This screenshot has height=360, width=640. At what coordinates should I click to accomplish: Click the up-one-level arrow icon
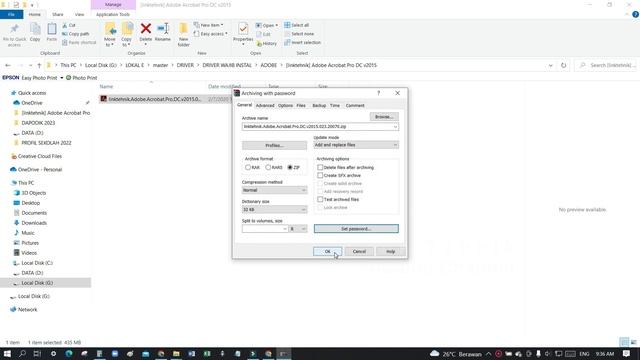point(39,65)
